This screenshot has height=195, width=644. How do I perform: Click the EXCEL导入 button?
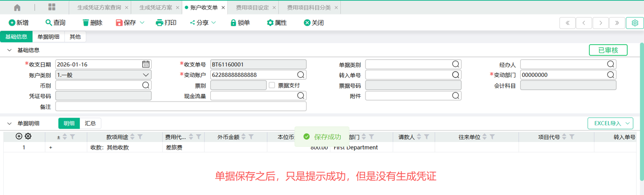(x=610, y=123)
